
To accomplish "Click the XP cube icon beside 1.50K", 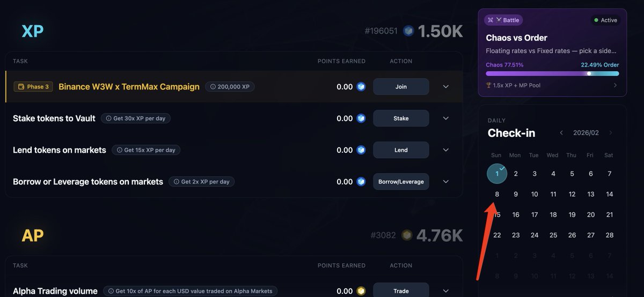I will tap(409, 31).
